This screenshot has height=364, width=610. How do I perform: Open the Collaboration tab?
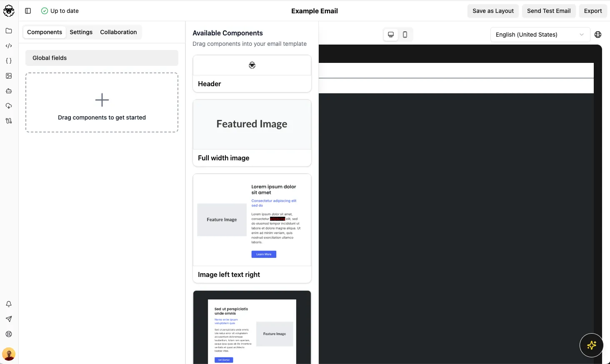(118, 32)
